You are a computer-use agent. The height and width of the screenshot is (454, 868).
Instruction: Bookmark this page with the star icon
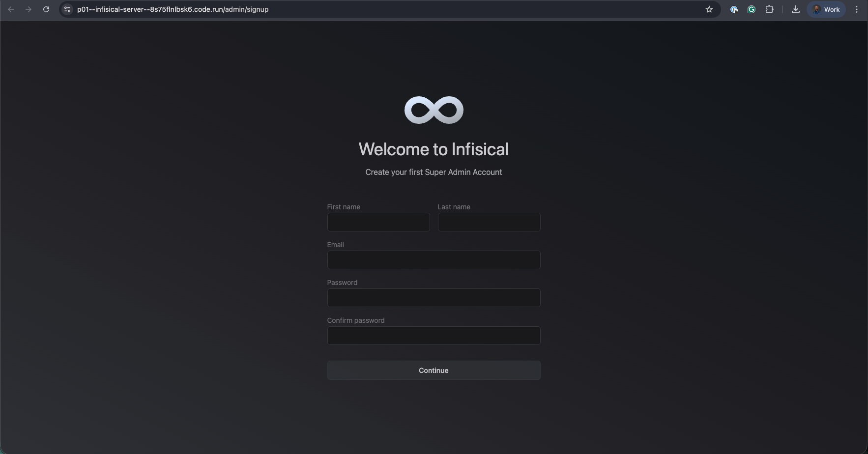[709, 9]
